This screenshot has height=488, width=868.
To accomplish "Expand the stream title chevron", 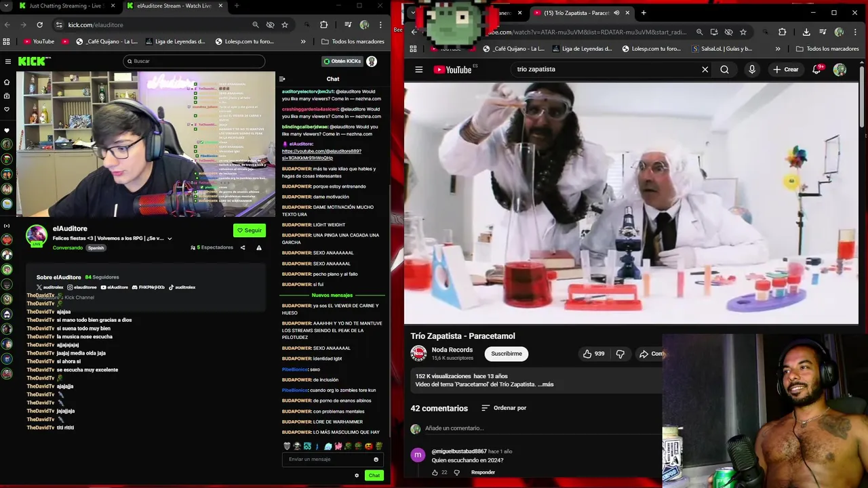I will pos(170,239).
